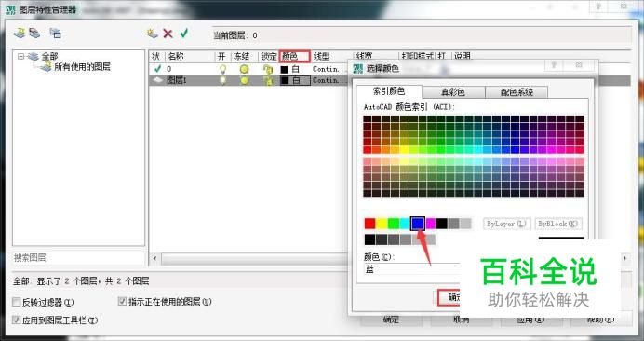
Task: Click the color swatch of layer 0
Action: [284, 69]
